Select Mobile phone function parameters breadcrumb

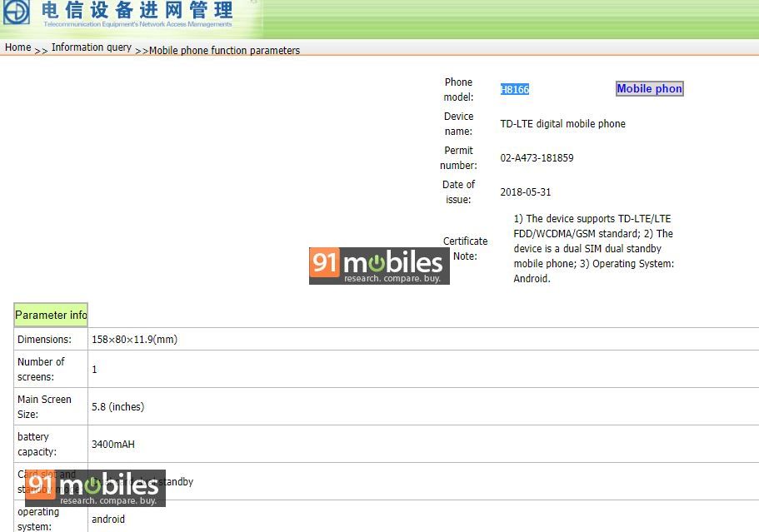pos(225,50)
